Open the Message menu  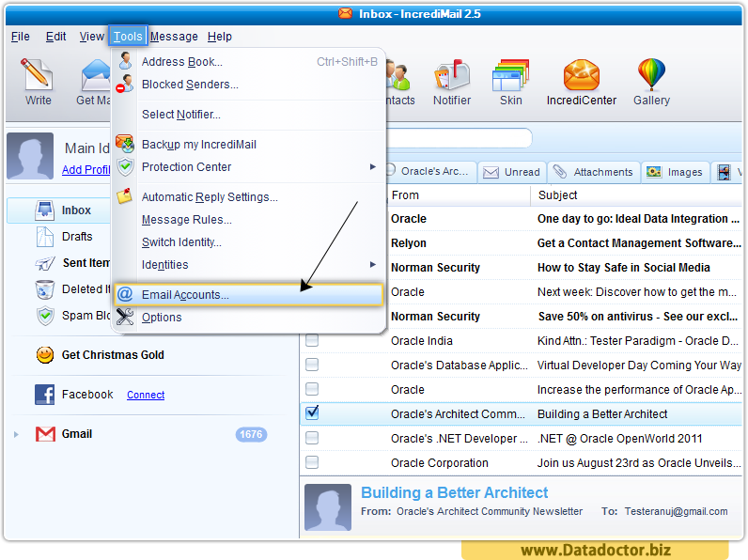174,37
